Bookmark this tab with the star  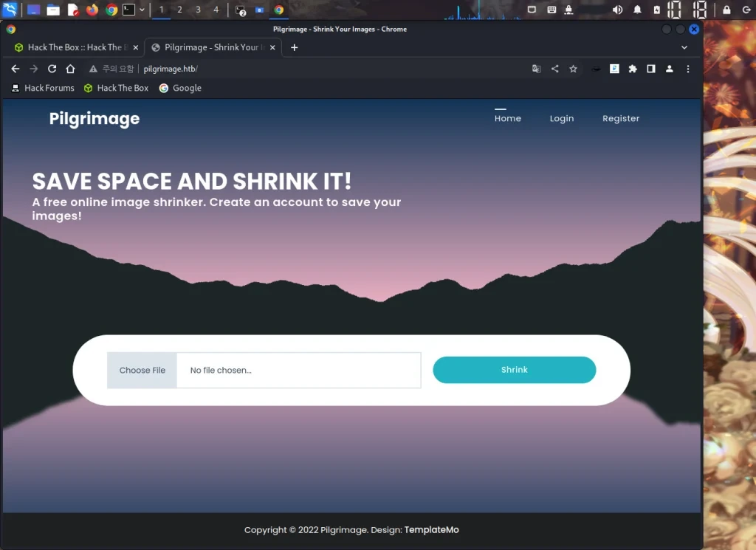(573, 69)
